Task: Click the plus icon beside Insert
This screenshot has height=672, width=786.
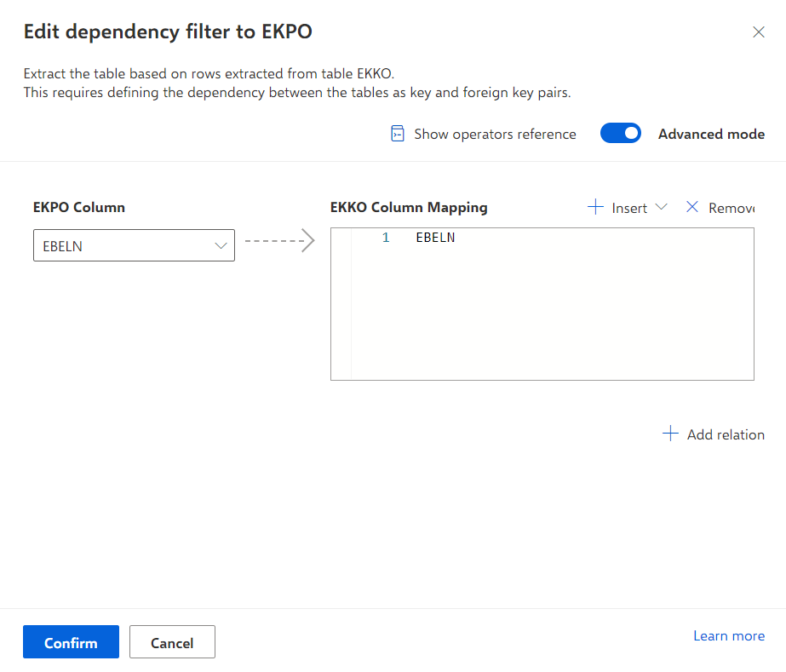Action: click(x=595, y=207)
